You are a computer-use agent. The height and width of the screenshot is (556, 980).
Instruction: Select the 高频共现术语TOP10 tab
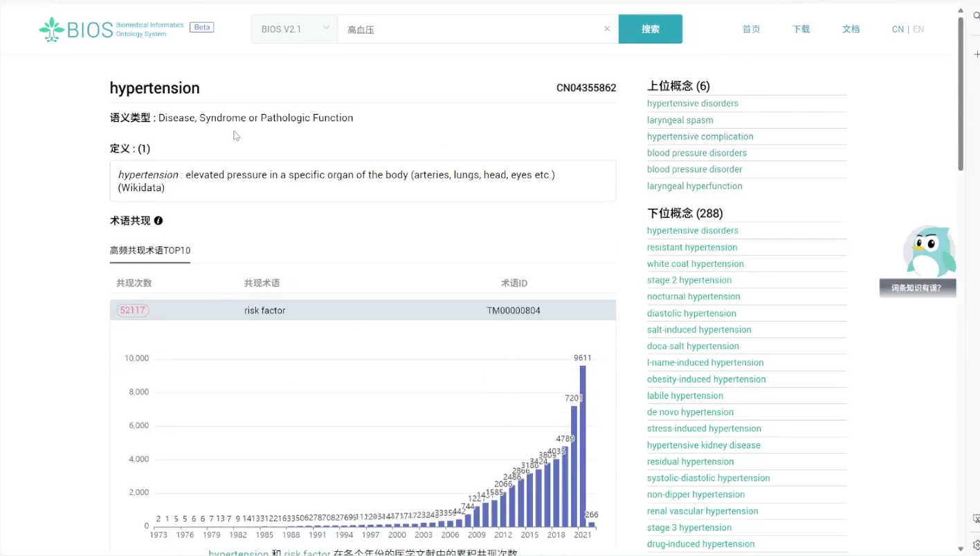coord(150,250)
